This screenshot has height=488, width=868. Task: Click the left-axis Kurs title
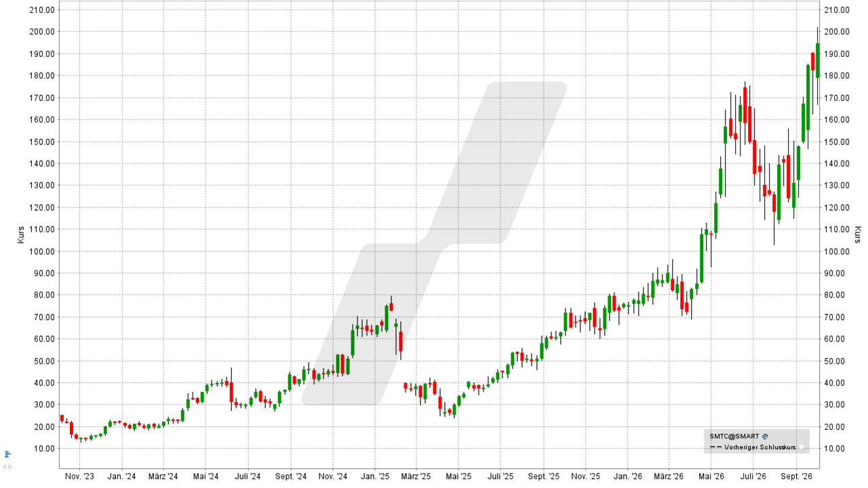(x=20, y=235)
